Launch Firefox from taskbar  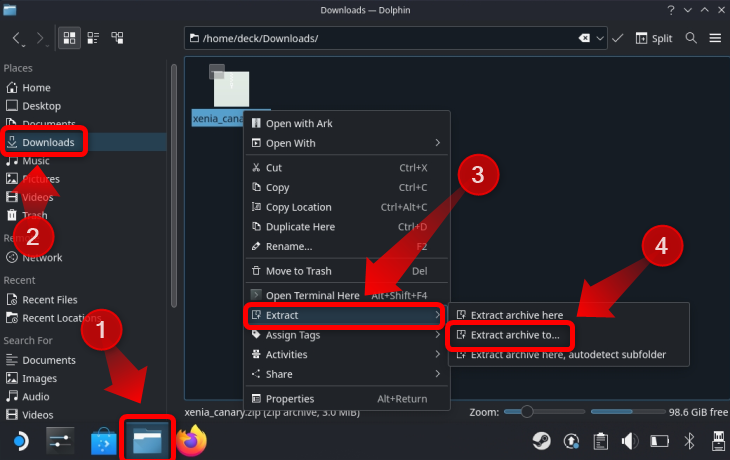click(191, 441)
